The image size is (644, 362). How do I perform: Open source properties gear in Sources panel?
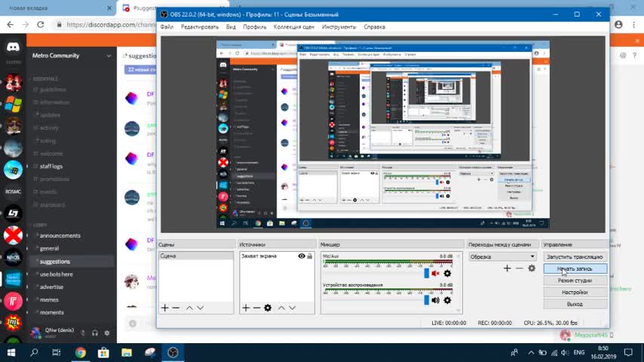268,308
